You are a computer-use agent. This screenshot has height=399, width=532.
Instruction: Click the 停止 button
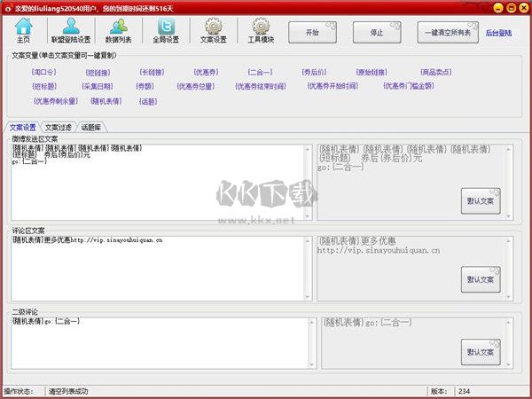377,33
